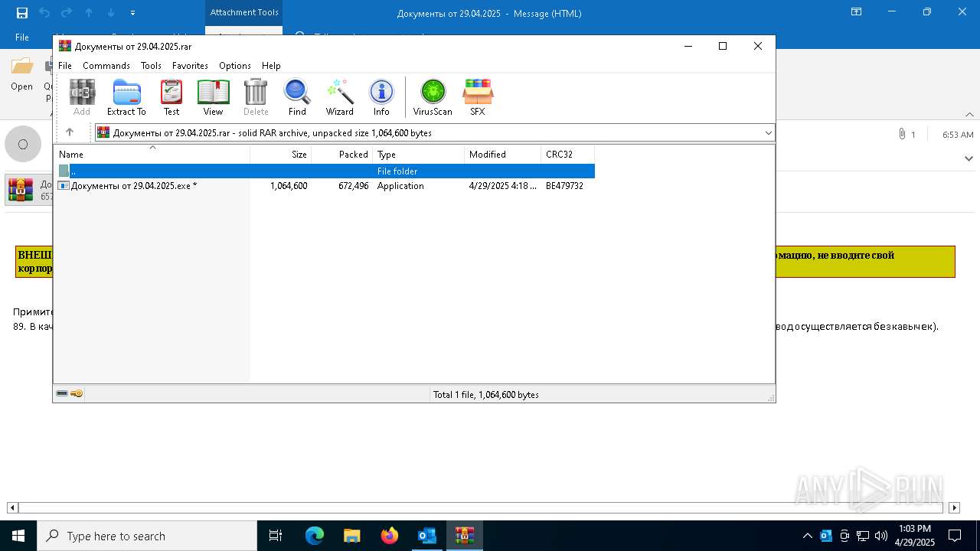Switch to WinRAR in taskbar
The image size is (980, 551).
465,536
